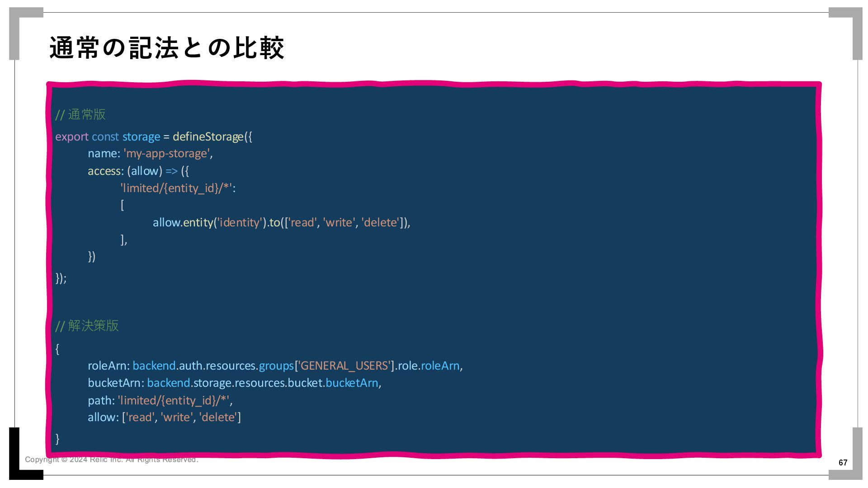868x488 pixels.
Task: Click the 'defineStorage' function name
Action: click(208, 136)
